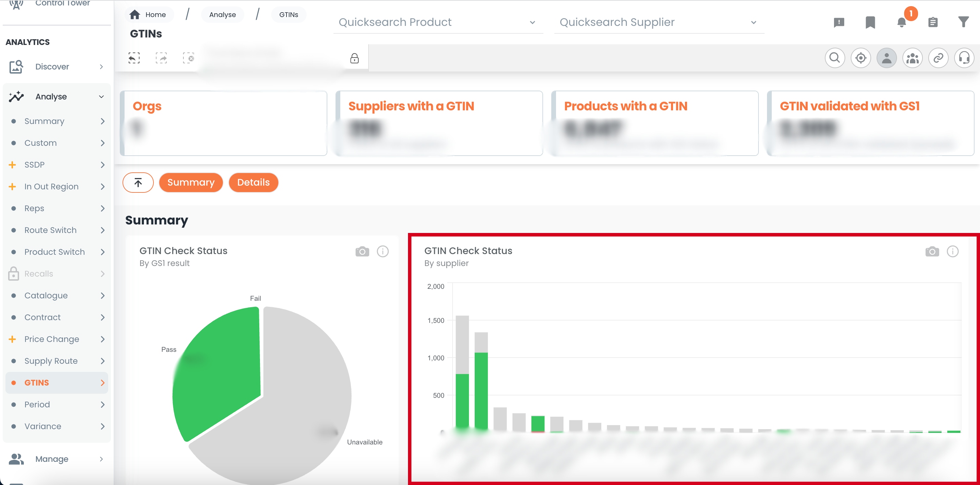Viewport: 980px width, 485px height.
Task: Click the orange Details button
Action: tap(254, 182)
